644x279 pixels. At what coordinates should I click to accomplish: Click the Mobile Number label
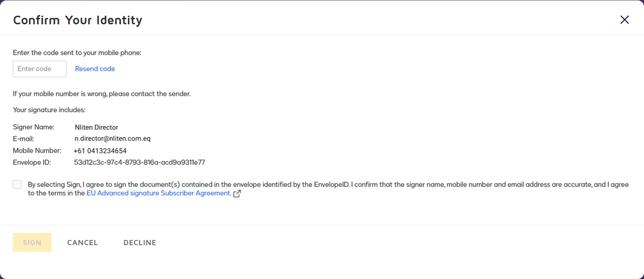pos(37,151)
